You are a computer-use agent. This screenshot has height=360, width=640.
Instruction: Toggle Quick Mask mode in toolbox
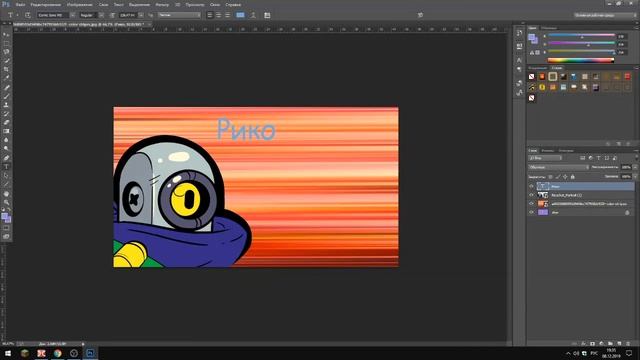point(6,228)
